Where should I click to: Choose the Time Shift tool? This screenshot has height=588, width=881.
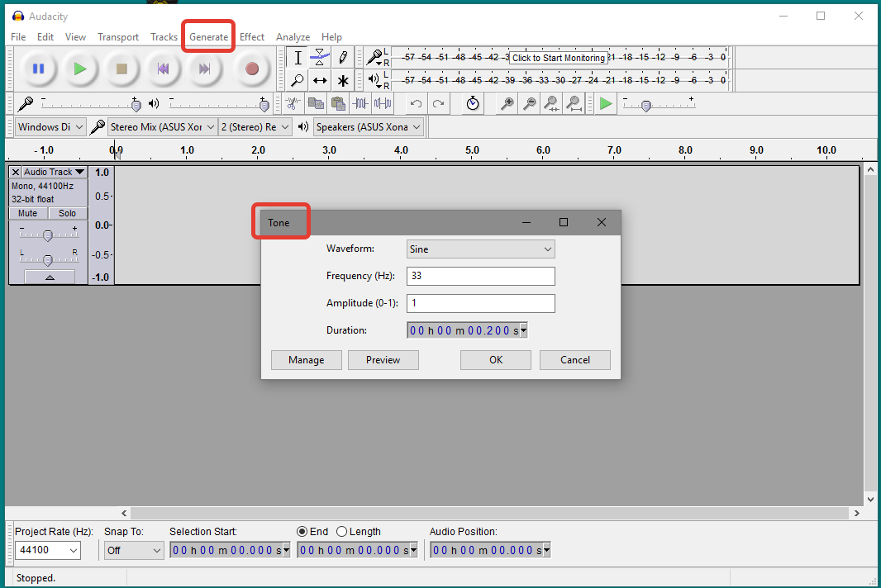click(321, 80)
